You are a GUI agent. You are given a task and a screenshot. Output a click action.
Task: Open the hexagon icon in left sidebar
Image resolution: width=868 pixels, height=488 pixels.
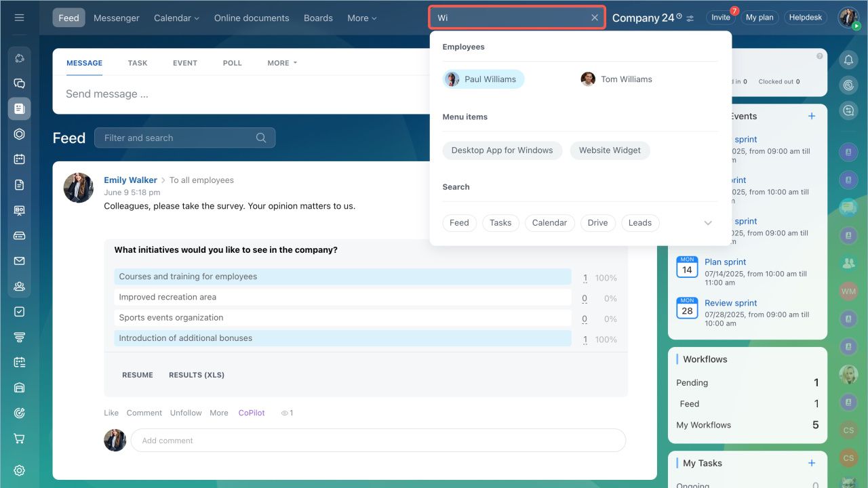coord(19,134)
